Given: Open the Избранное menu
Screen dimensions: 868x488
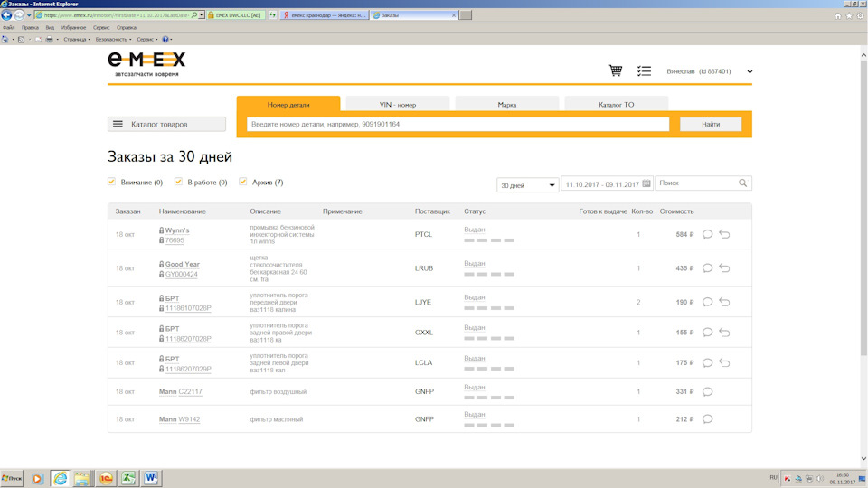Looking at the screenshot, I should click(x=73, y=27).
